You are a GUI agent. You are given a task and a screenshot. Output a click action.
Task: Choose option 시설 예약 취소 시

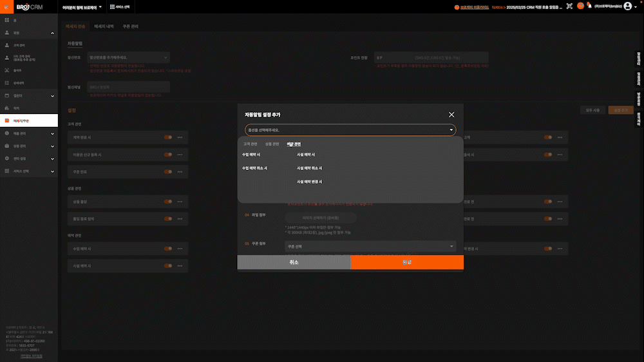[309, 168]
